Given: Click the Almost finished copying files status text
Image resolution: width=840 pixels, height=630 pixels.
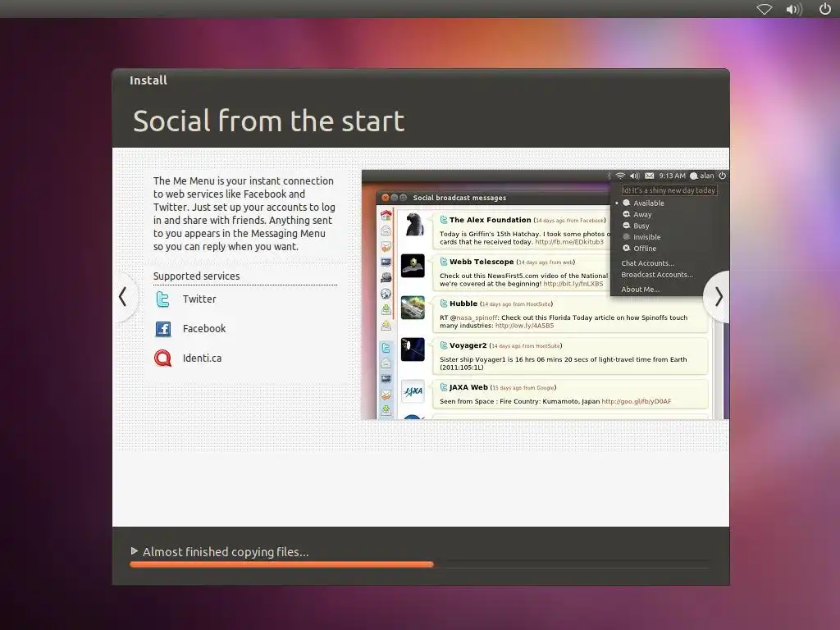Looking at the screenshot, I should pos(226,552).
